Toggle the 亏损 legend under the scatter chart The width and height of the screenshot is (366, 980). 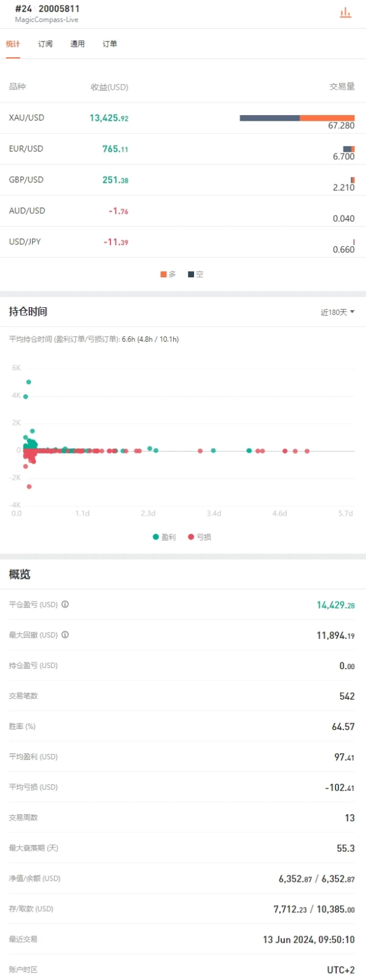pos(199,537)
